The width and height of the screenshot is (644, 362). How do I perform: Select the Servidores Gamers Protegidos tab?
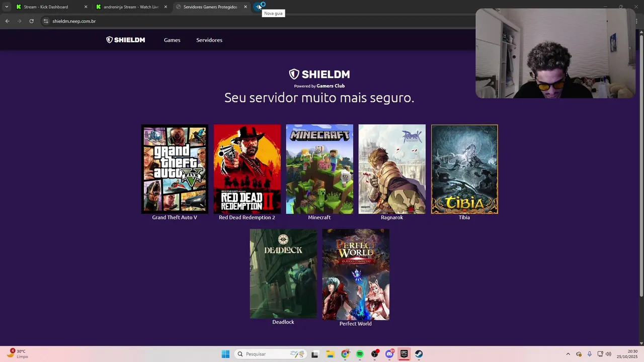coord(210,7)
